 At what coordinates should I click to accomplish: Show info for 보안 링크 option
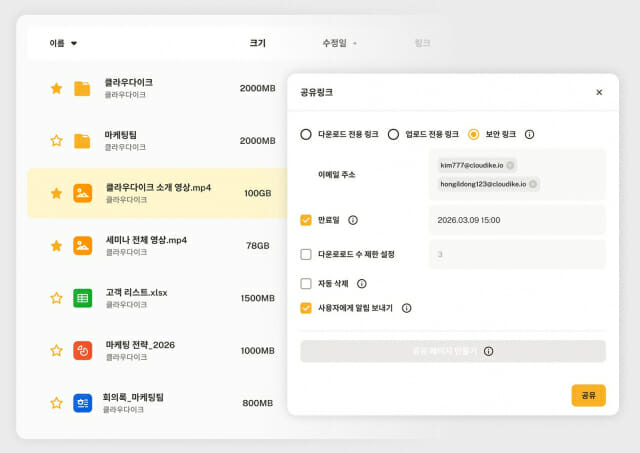529,134
